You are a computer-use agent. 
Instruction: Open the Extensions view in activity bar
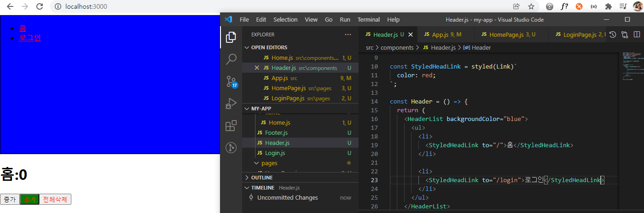coord(231,126)
